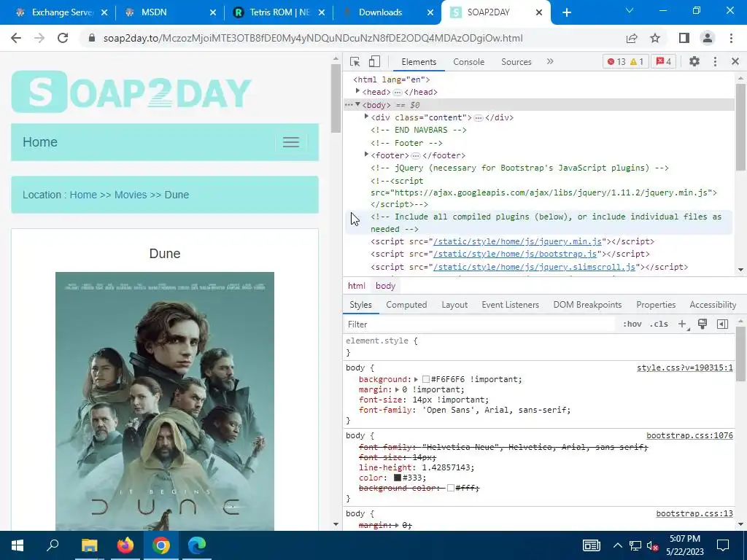This screenshot has height=560, width=747.
Task: Toggle the device toolbar icon in DevTools
Action: point(374,61)
